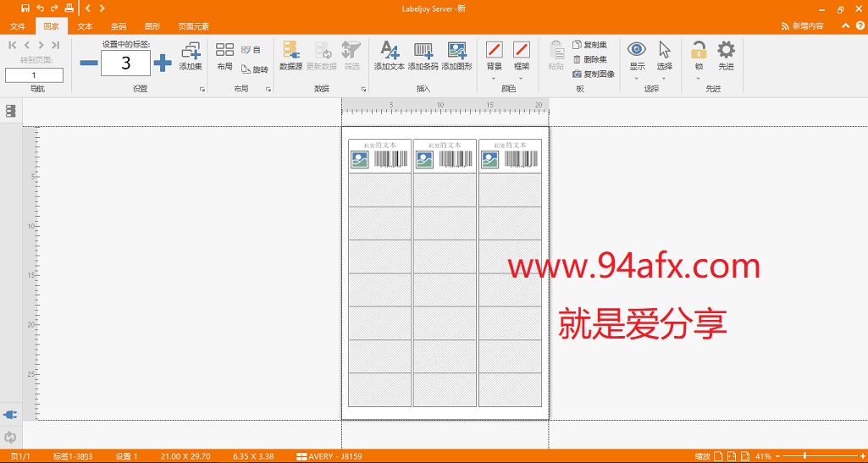The image size is (868, 463).
Task: Go to first page navigation arrow
Action: pyautogui.click(x=13, y=46)
